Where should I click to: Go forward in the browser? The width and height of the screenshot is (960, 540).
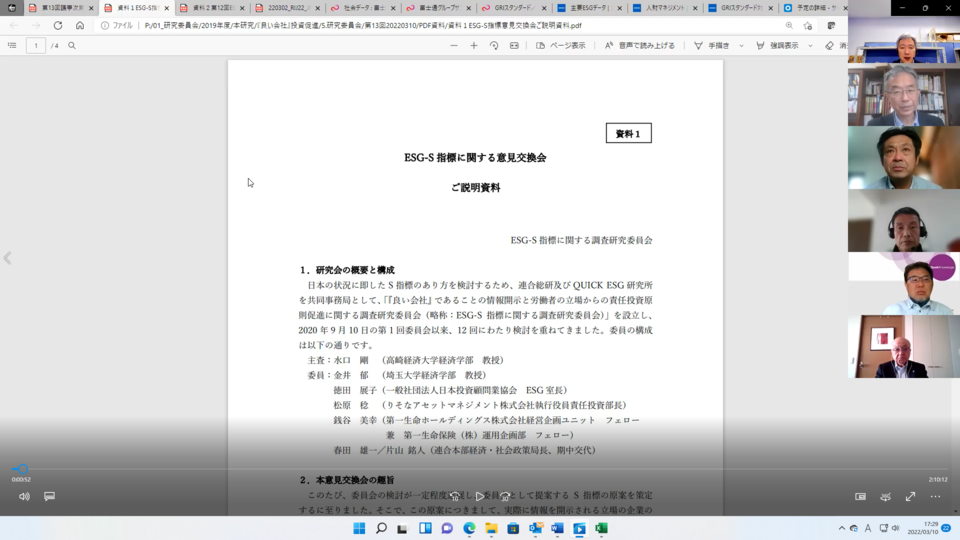(x=36, y=26)
